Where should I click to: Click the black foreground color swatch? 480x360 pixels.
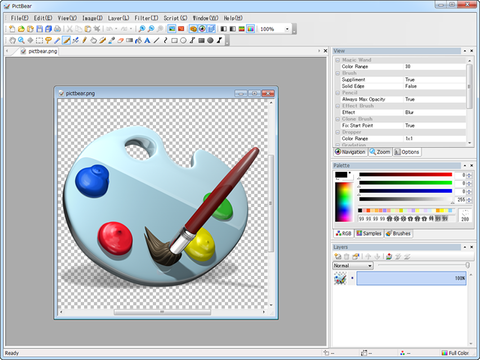pyautogui.click(x=341, y=175)
